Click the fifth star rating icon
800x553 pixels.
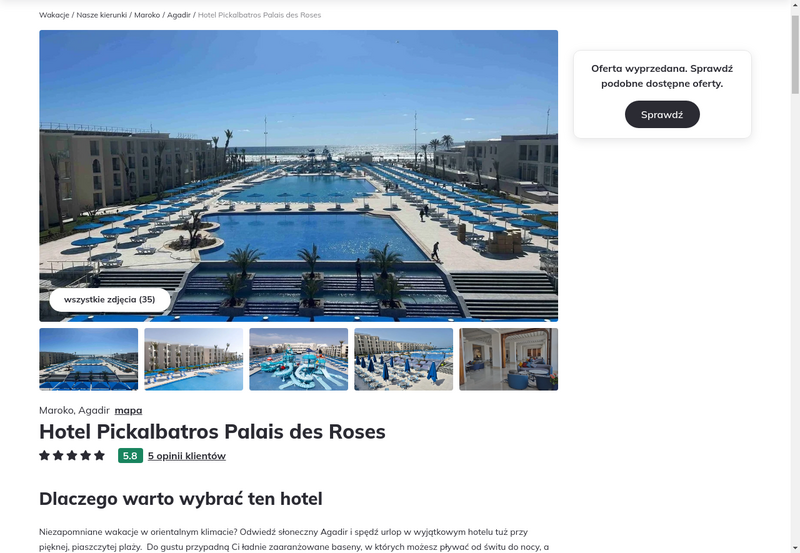tap(99, 455)
